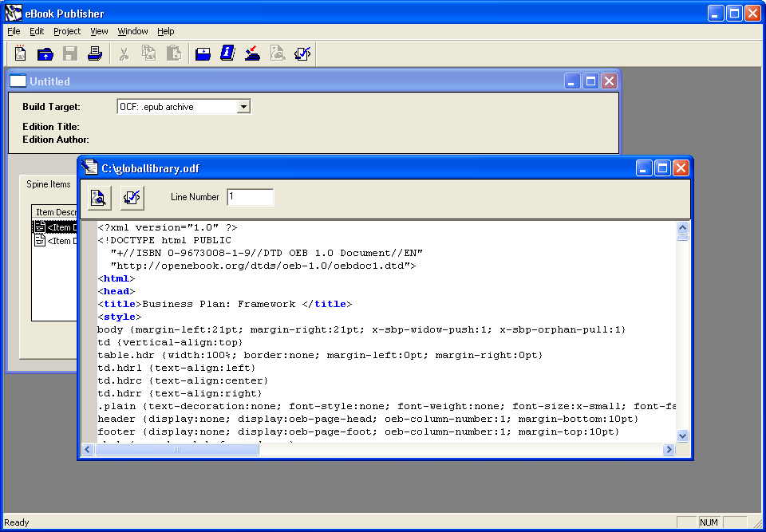Click the globallibrary.odf window's title icon
Screen dimensions: 766x532
tap(89, 167)
